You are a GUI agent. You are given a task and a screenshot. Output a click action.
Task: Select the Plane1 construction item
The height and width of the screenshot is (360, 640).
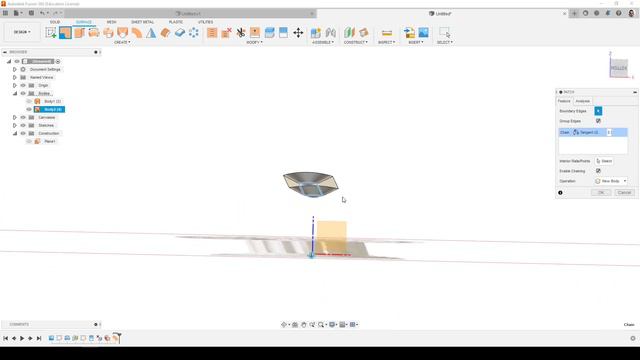[x=49, y=141]
